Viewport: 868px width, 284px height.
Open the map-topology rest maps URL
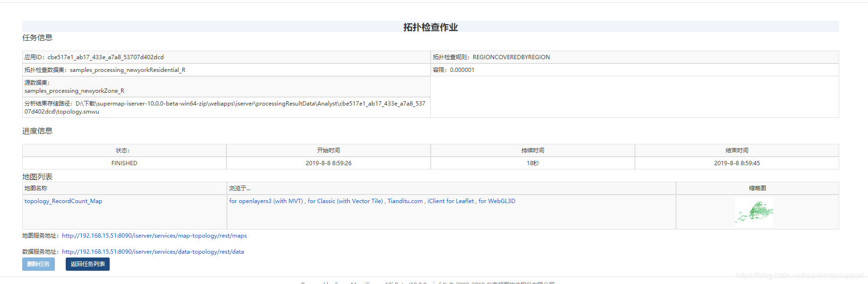154,236
